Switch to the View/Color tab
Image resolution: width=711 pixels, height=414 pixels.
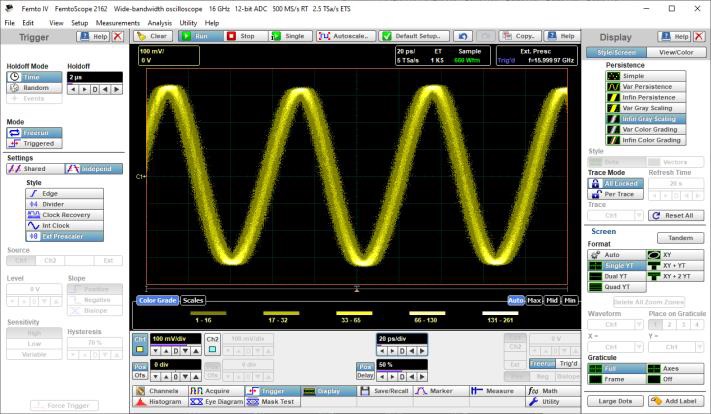click(x=674, y=52)
